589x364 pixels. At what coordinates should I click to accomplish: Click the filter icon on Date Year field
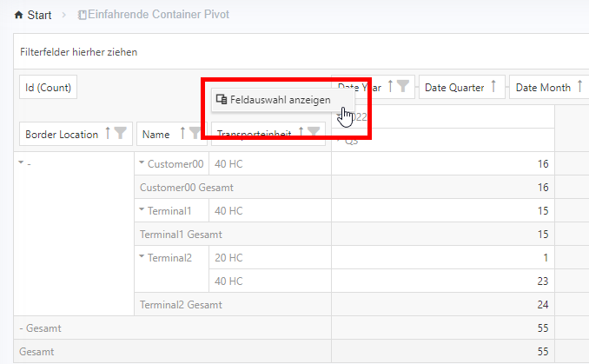click(x=404, y=87)
